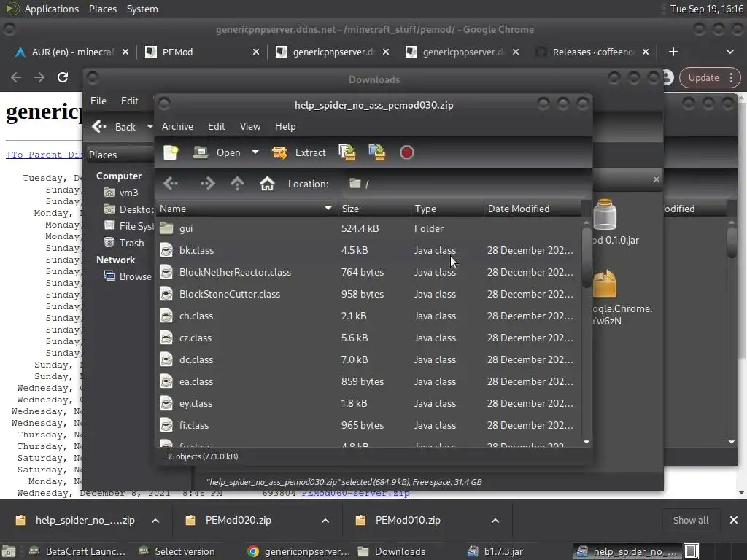Click Show all downloads button

click(690, 520)
